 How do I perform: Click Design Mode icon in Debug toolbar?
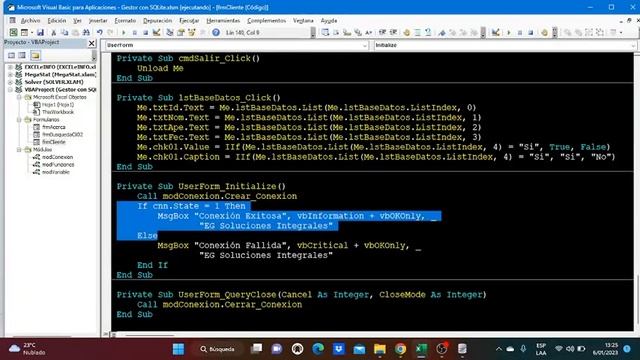click(x=496, y=32)
